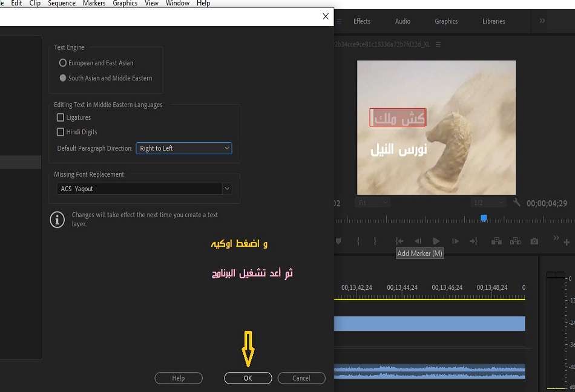
Task: Open the Missing Font Replacement dropdown
Action: point(145,189)
